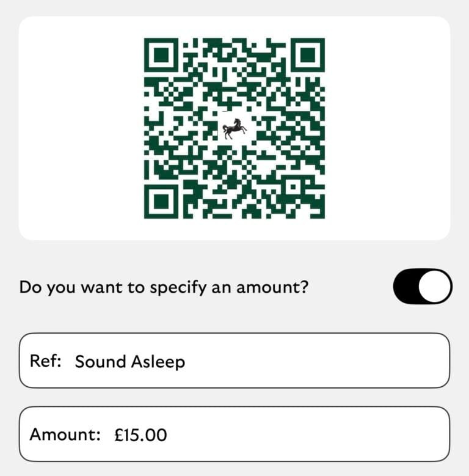
Task: Click the word "Sound" in the reference
Action: click(100, 362)
